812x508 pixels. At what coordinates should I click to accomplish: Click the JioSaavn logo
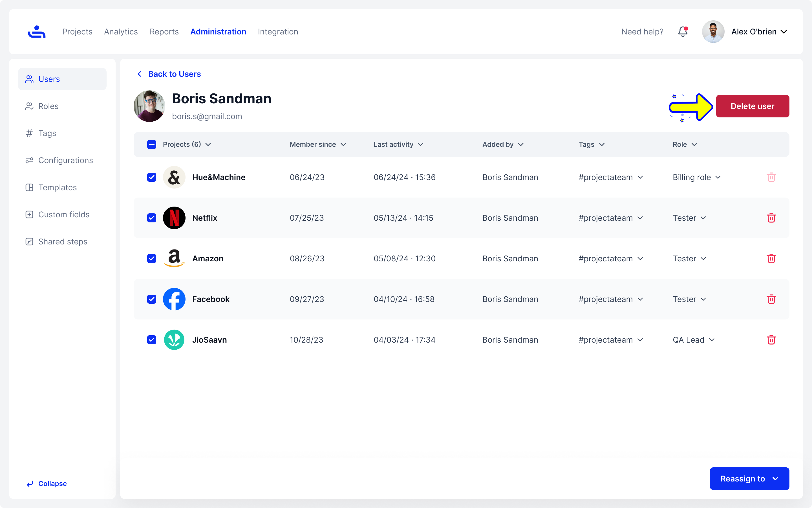pyautogui.click(x=174, y=340)
